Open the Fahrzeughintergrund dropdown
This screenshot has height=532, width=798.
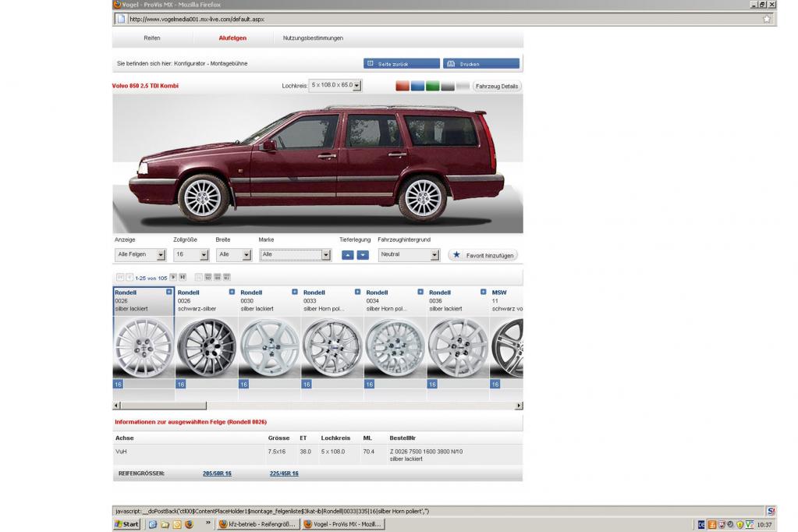[x=409, y=254]
